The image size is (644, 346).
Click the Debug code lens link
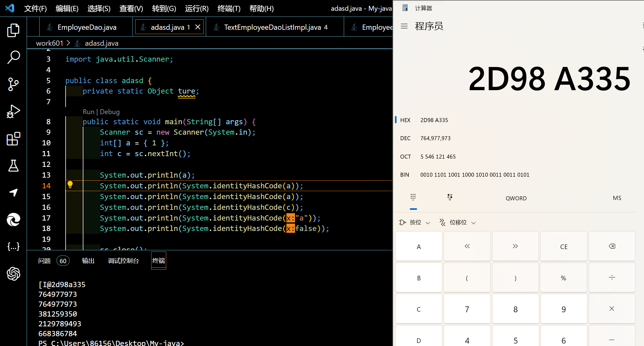pos(110,112)
